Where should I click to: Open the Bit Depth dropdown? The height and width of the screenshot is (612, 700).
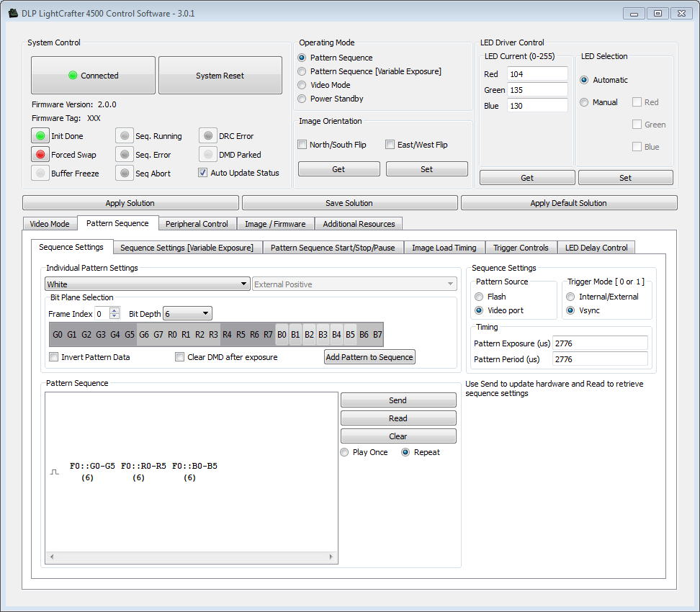tap(187, 313)
